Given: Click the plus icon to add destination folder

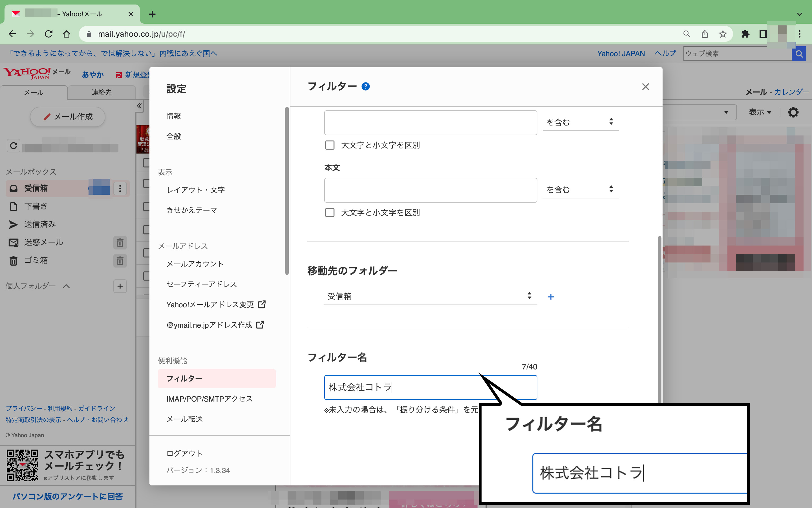Looking at the screenshot, I should click(x=551, y=297).
